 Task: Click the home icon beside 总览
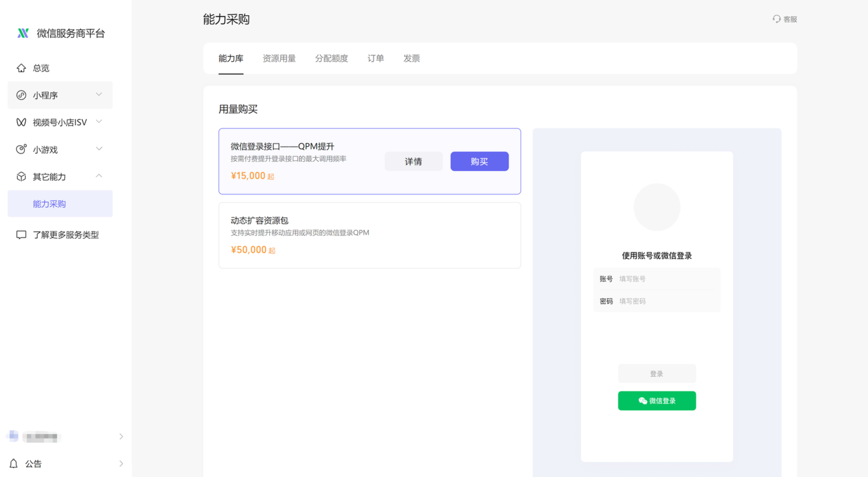point(21,68)
